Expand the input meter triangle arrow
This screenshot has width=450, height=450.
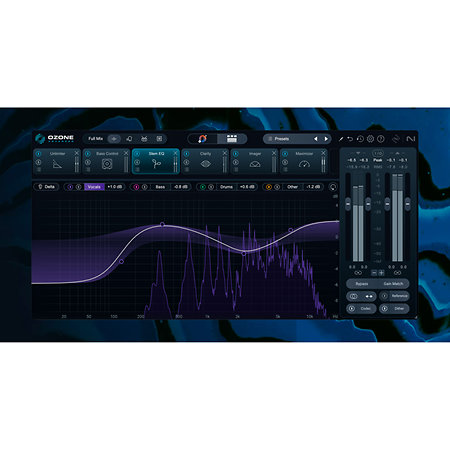[x=358, y=153]
